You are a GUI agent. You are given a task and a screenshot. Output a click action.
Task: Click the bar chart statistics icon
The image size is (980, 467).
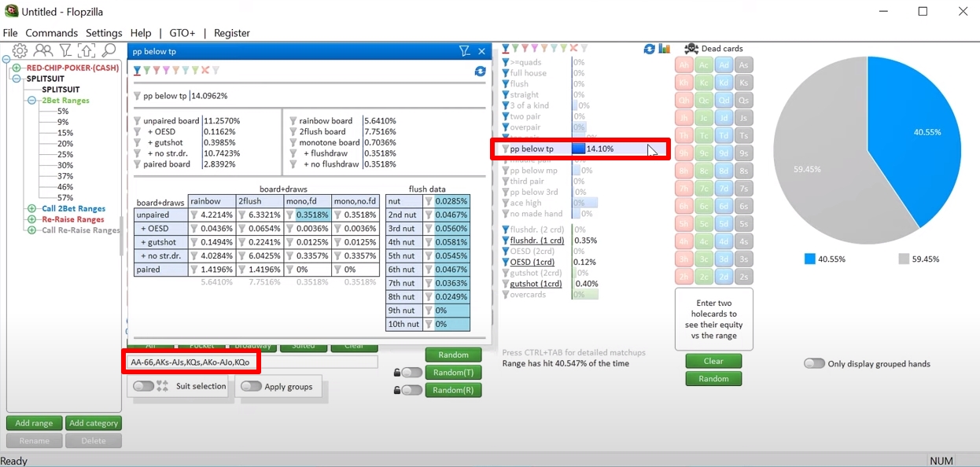[x=665, y=49]
